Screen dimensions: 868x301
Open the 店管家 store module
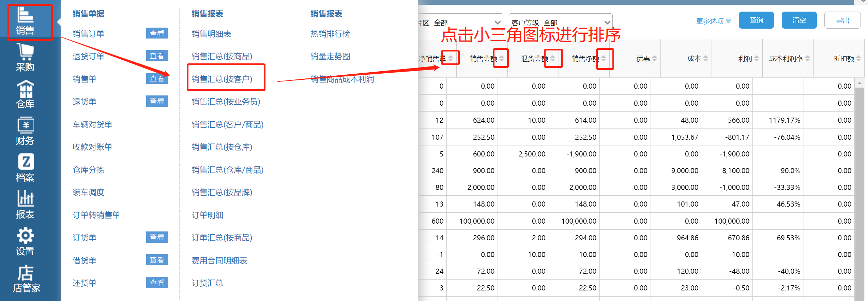(27, 280)
